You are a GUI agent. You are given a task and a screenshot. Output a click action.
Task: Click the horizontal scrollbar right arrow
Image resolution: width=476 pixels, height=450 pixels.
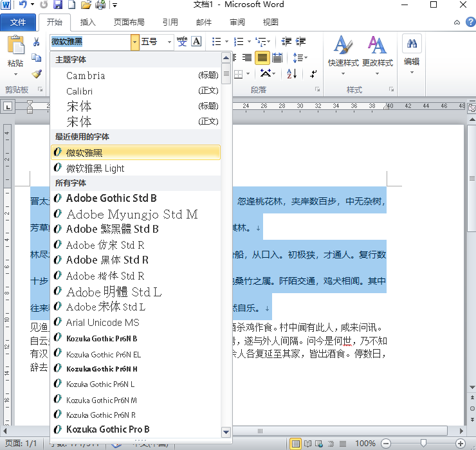tap(461, 431)
